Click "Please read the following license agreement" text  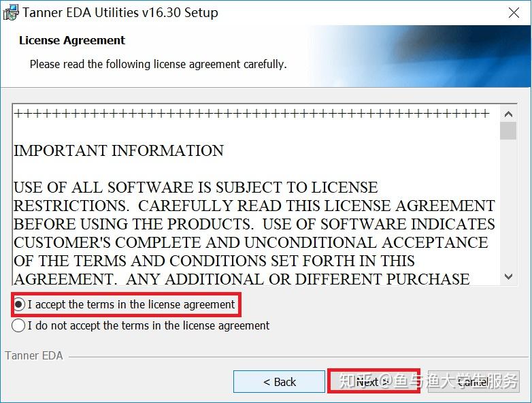pyautogui.click(x=158, y=64)
